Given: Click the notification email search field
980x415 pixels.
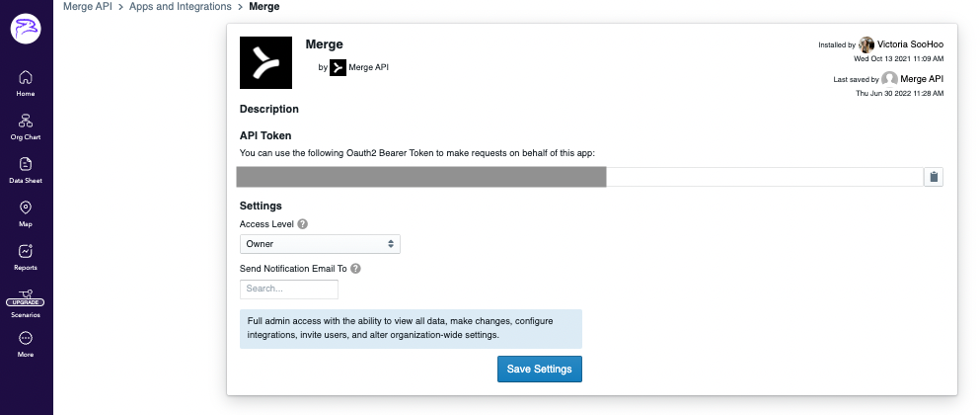Looking at the screenshot, I should tap(289, 290).
